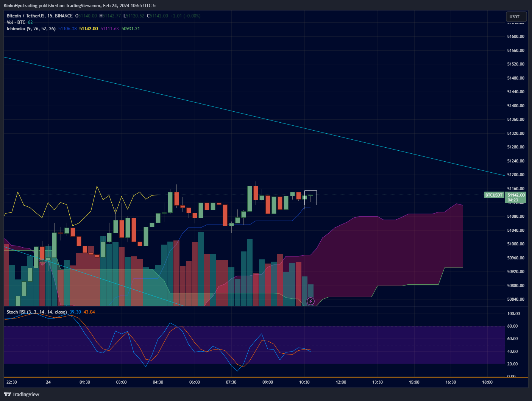Image resolution: width=532 pixels, height=401 pixels.
Task: Click the 20.00 Stoch RSI axis label
Action: point(512,364)
